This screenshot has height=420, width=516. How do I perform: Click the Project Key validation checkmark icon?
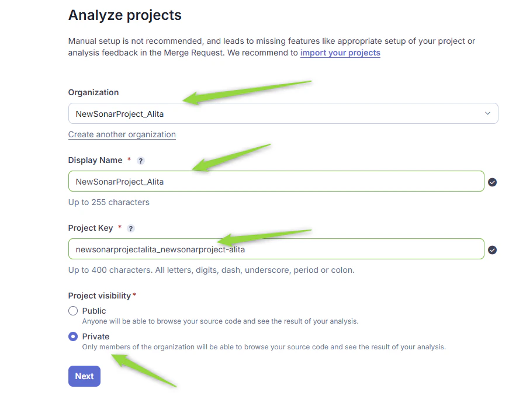(493, 249)
